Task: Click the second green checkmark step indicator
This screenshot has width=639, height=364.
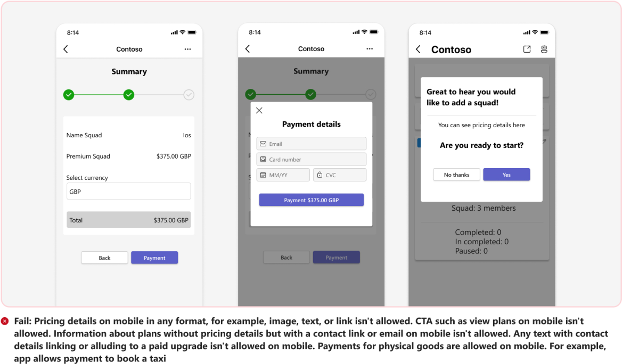Action: pyautogui.click(x=129, y=94)
